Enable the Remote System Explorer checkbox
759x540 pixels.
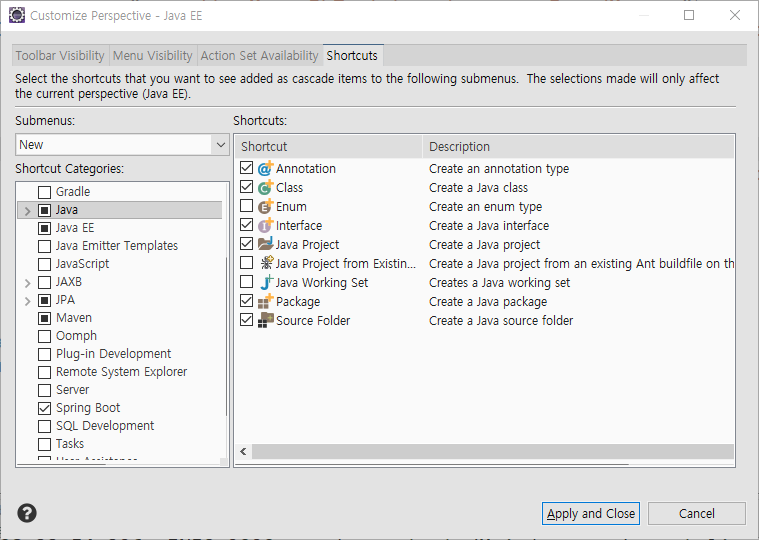(x=45, y=372)
